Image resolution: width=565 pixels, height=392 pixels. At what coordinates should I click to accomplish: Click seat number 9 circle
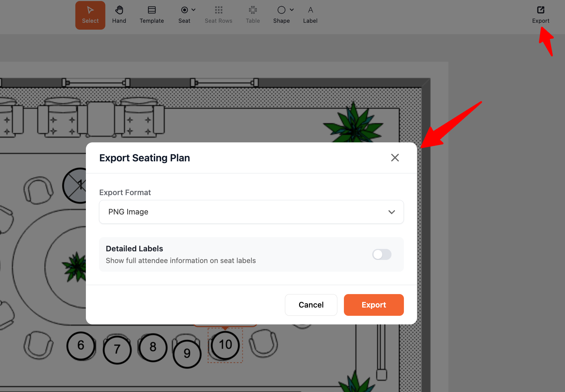[x=187, y=353]
